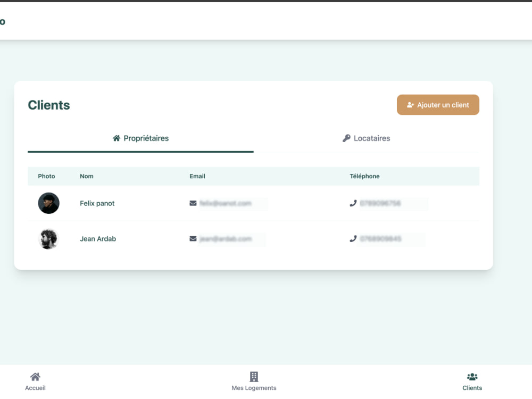Open Clients in the bottom navigation
532x399 pixels.
click(472, 381)
